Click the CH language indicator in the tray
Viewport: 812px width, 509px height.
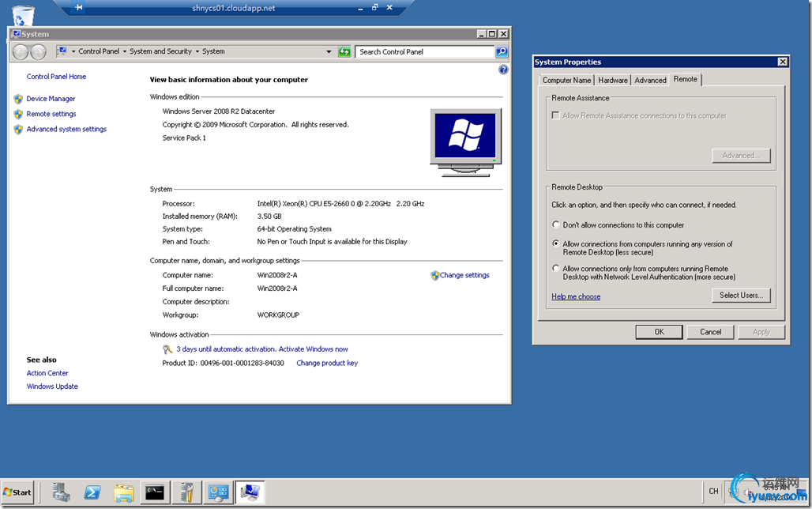click(713, 492)
